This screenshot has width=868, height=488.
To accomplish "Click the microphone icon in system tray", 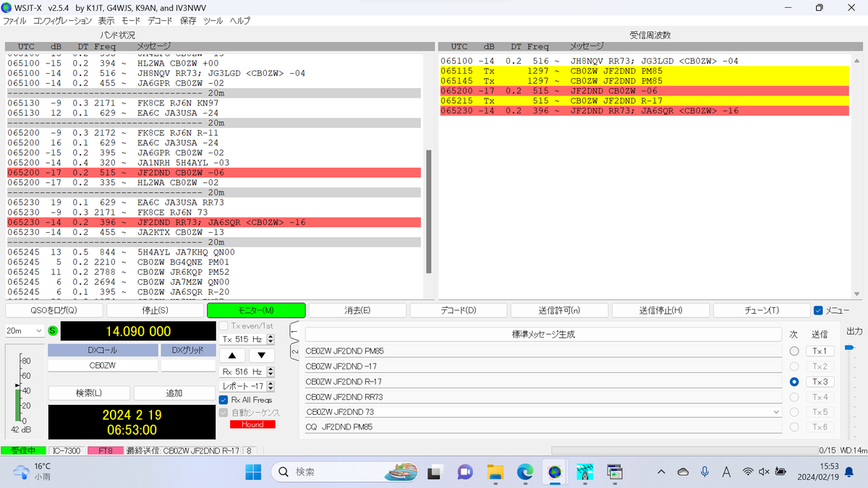I will tap(705, 472).
